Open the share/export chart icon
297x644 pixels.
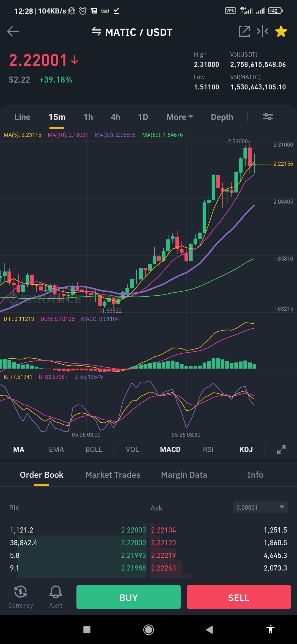coord(244,31)
